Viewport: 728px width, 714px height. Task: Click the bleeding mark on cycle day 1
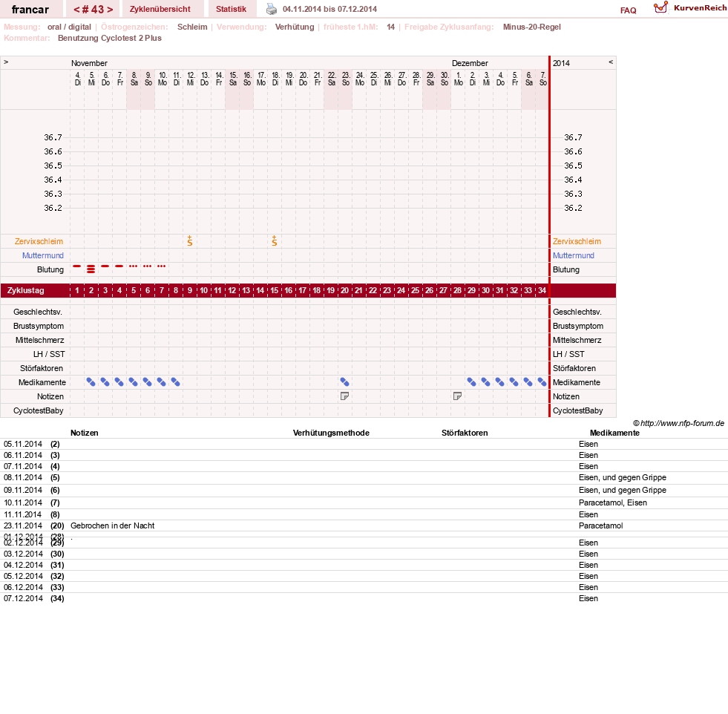point(77,266)
